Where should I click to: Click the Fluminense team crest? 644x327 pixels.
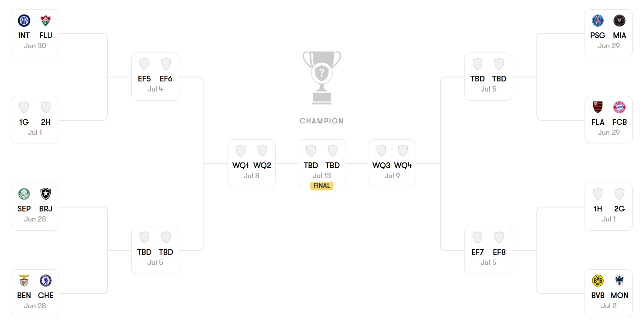pos(45,21)
